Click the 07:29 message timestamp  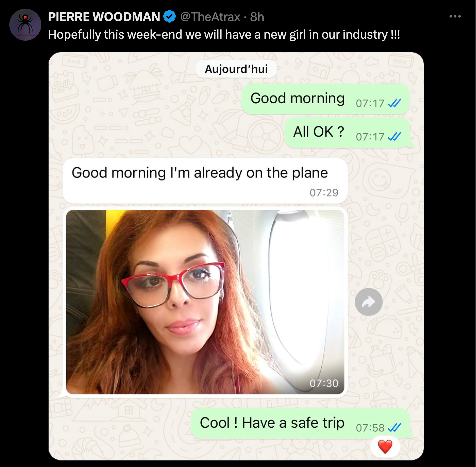(x=324, y=193)
